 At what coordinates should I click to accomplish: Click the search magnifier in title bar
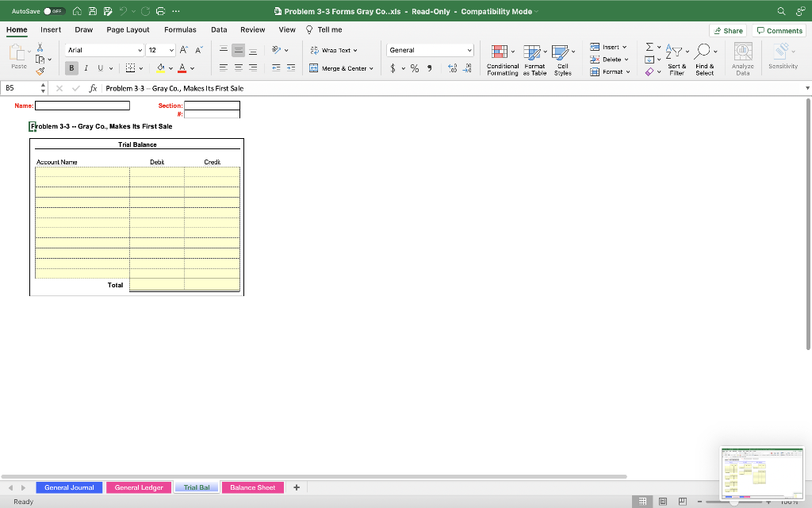click(781, 11)
